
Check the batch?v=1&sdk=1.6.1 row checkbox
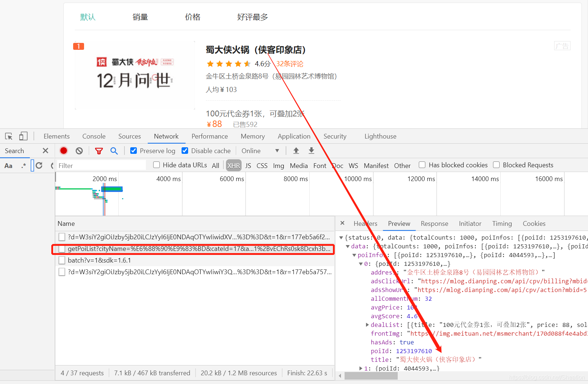[62, 260]
